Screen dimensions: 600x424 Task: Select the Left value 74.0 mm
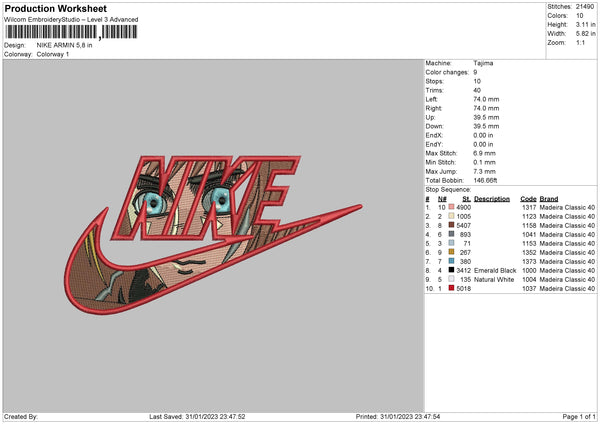(486, 99)
